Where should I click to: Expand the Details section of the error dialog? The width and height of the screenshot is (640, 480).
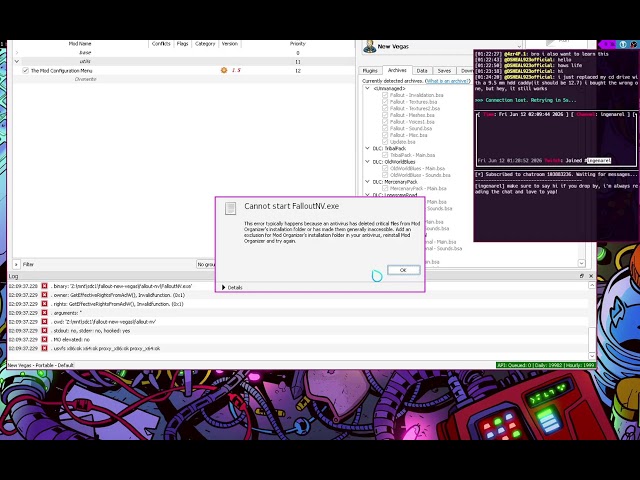coord(232,287)
